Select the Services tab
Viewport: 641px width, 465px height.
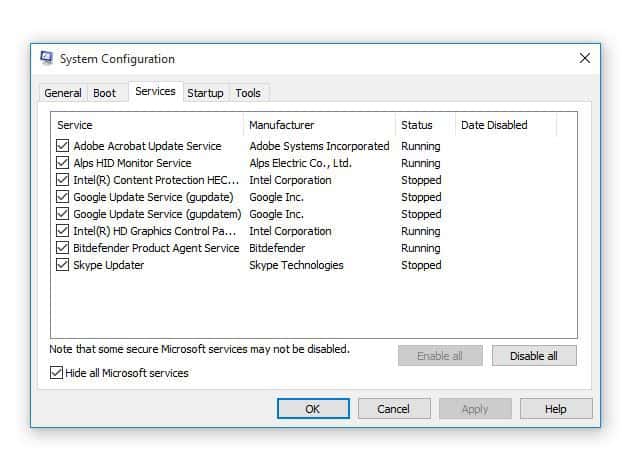(x=155, y=91)
